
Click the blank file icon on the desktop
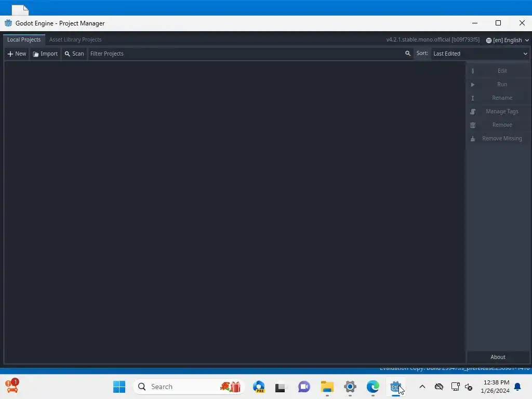pos(20,10)
